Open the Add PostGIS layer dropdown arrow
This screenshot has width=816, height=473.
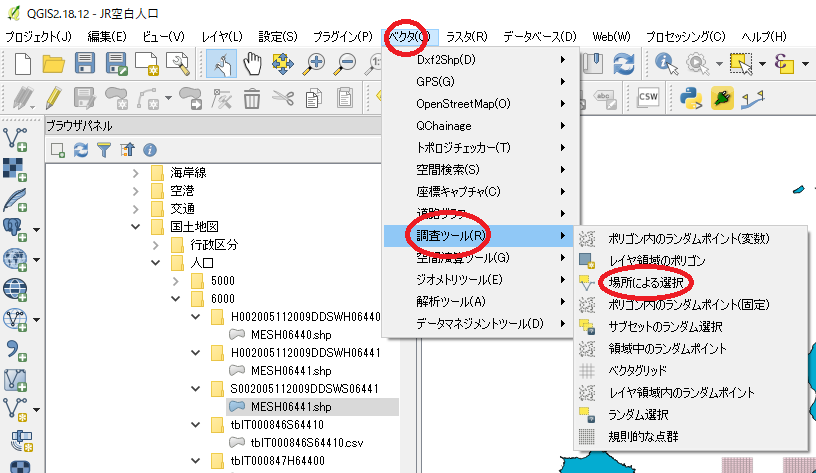pos(36,229)
